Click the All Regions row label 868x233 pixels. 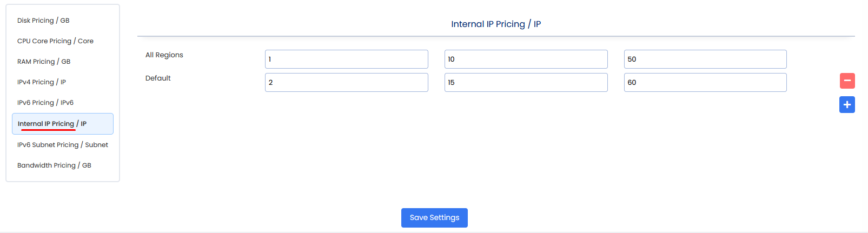[x=164, y=55]
